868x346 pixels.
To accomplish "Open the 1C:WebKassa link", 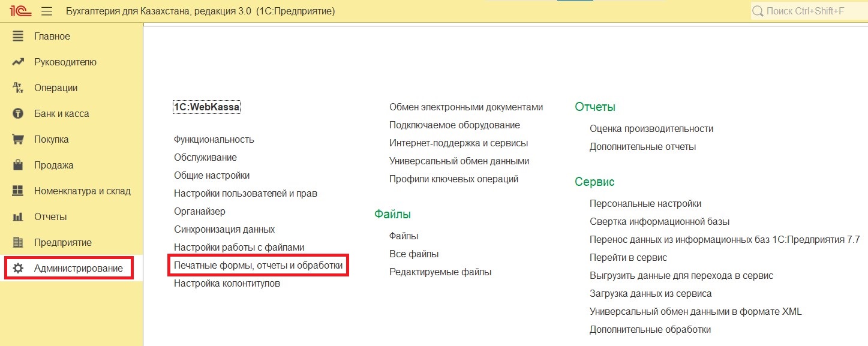I will [x=206, y=107].
